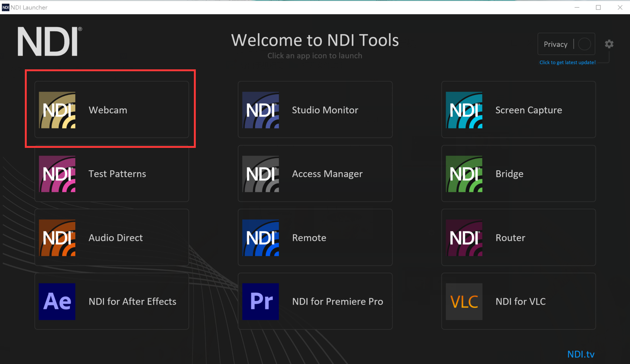630x364 pixels.
Task: Open the Bridge app icon
Action: pos(464,174)
